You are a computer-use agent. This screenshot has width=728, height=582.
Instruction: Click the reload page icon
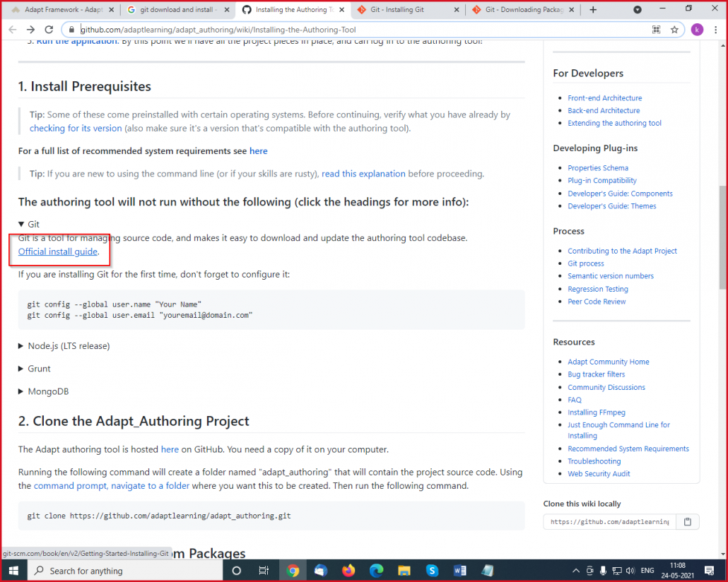coord(48,30)
